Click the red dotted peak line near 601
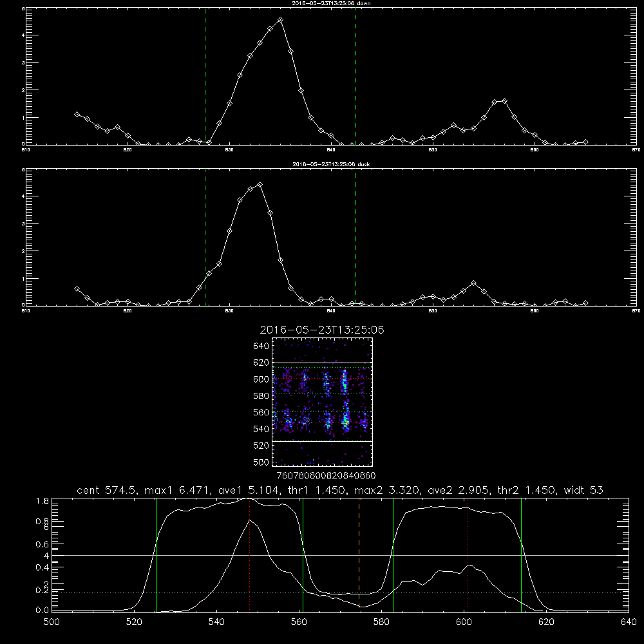This screenshot has height=644, width=644. [468, 554]
